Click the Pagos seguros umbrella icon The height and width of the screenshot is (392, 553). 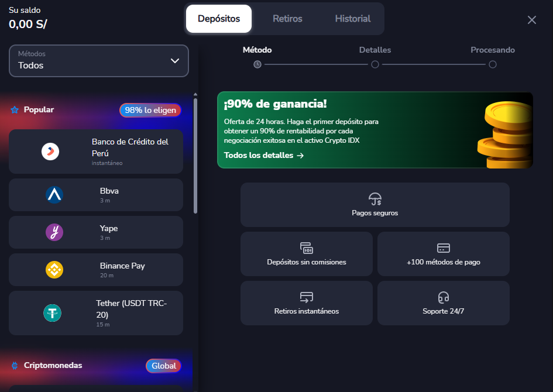coord(375,199)
